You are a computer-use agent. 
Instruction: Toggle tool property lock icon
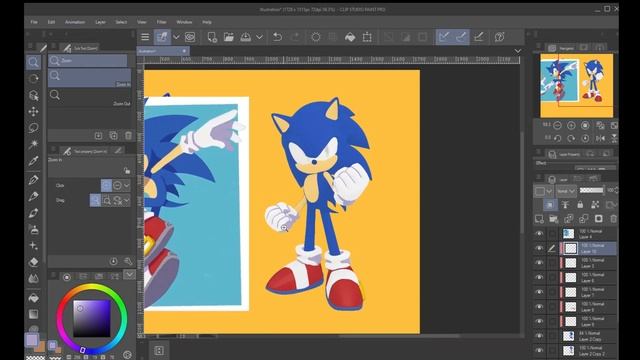[127, 171]
